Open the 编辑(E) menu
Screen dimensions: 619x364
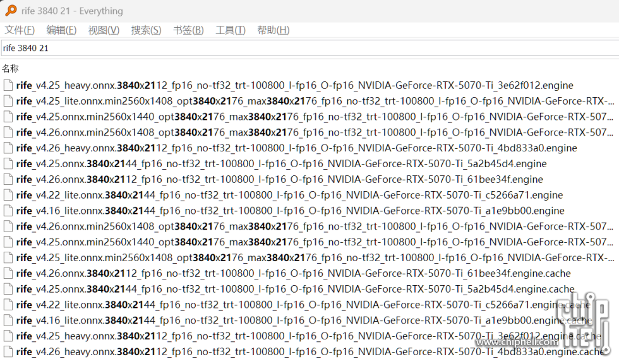tap(61, 30)
